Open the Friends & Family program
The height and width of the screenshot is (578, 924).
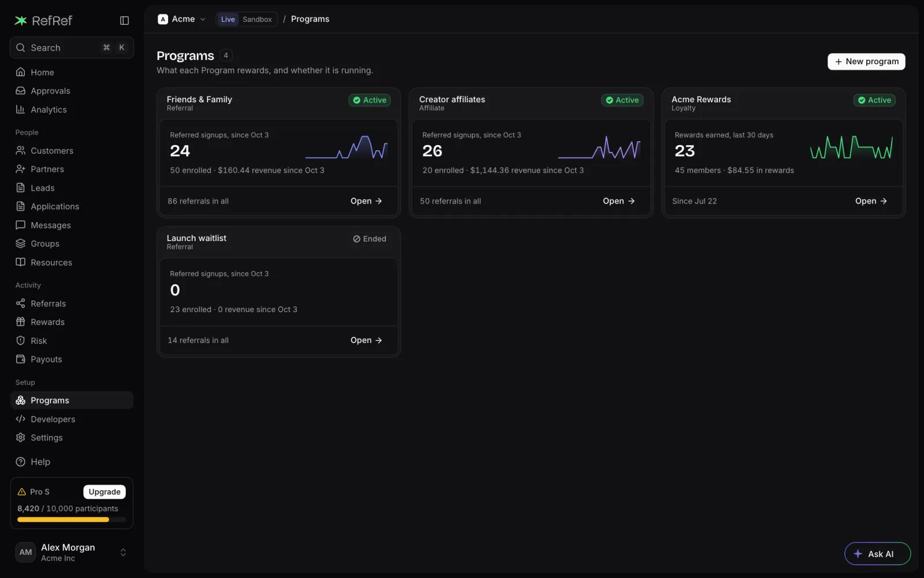pyautogui.click(x=366, y=201)
